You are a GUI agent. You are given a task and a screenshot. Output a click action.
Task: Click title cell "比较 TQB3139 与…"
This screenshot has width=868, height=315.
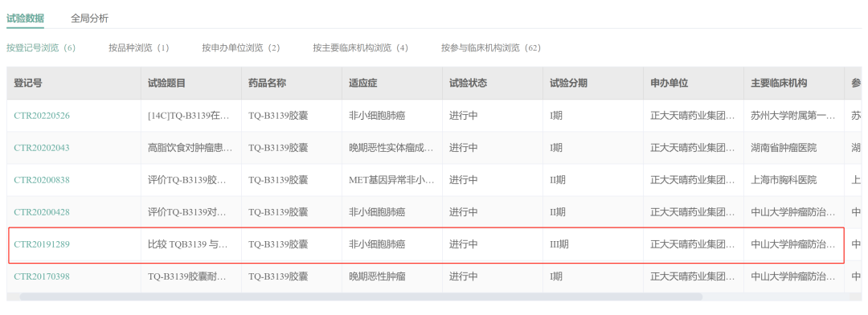click(x=188, y=244)
